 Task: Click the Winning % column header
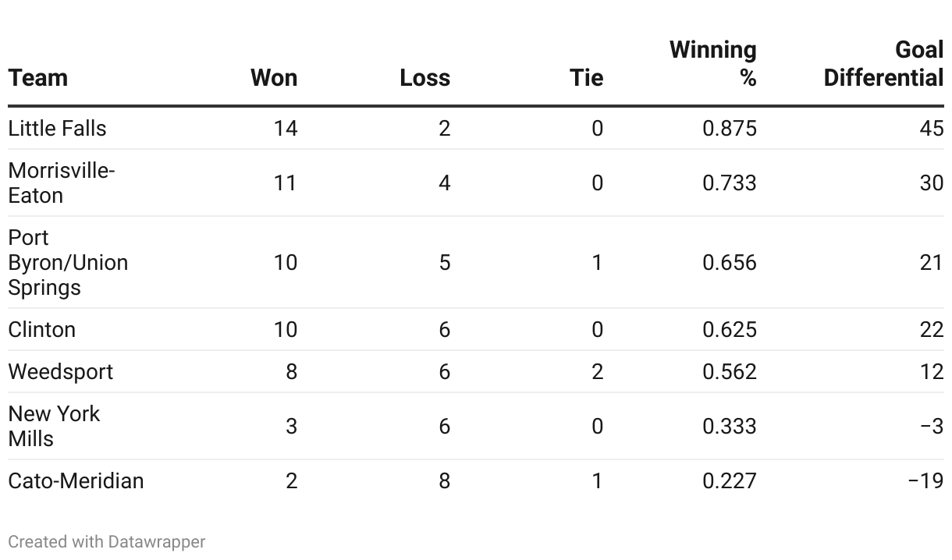click(x=713, y=64)
